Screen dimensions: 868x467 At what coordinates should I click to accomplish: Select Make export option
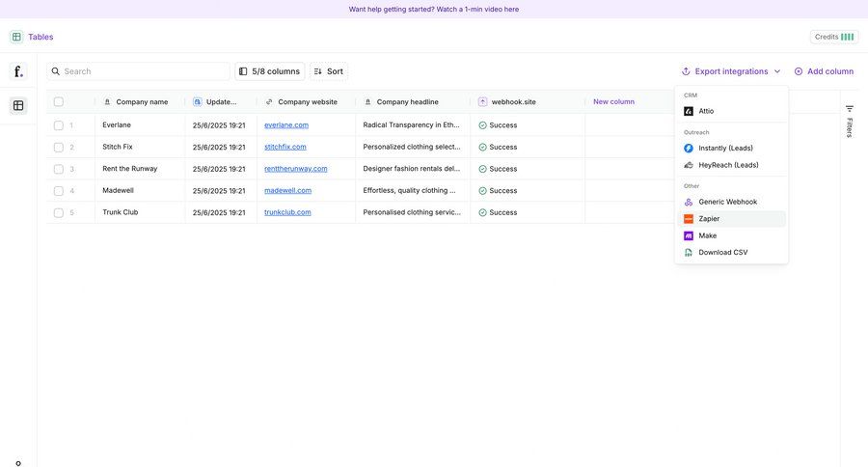(x=731, y=235)
